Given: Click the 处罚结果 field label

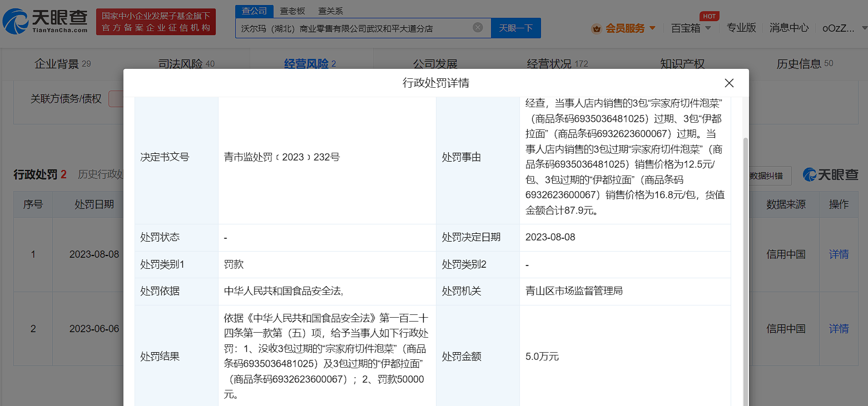Looking at the screenshot, I should tap(160, 357).
